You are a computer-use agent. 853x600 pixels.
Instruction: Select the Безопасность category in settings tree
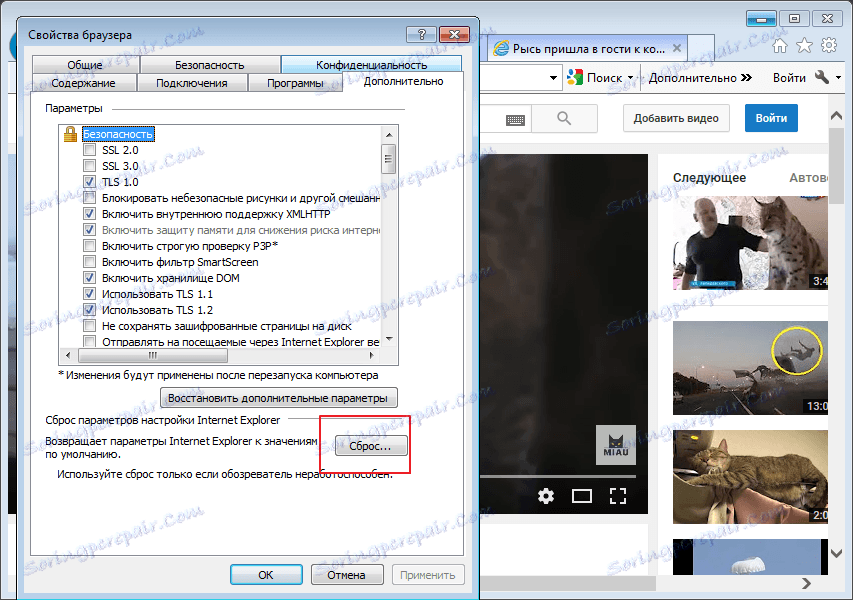tap(118, 134)
